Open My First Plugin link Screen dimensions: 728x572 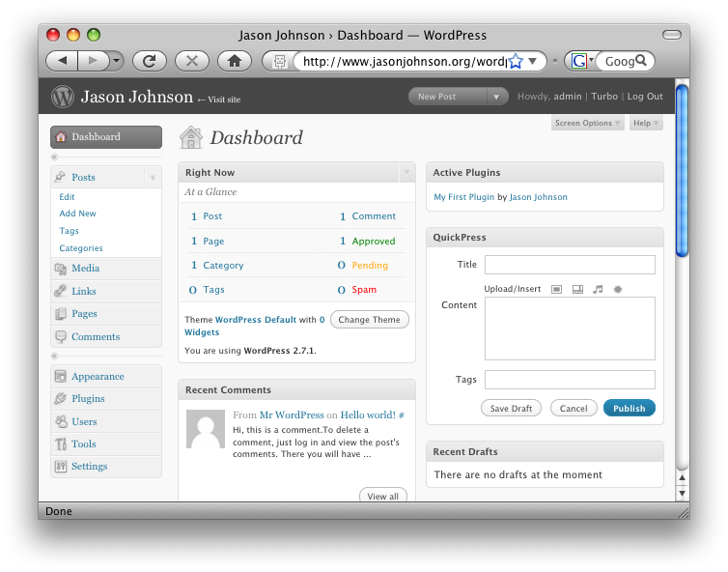tap(463, 197)
